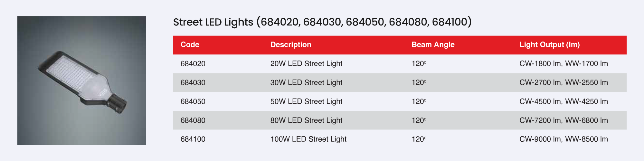The image size is (644, 161).
Task: Select product code 684100
Action: 193,139
